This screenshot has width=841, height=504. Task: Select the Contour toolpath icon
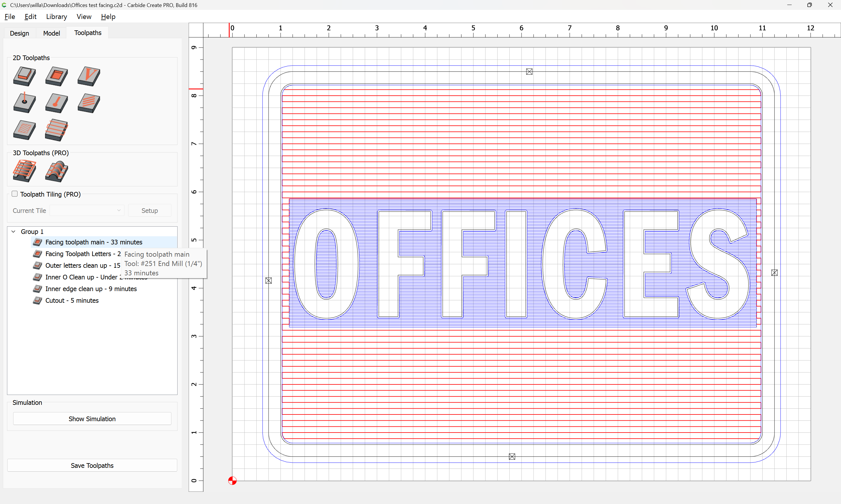coord(24,76)
